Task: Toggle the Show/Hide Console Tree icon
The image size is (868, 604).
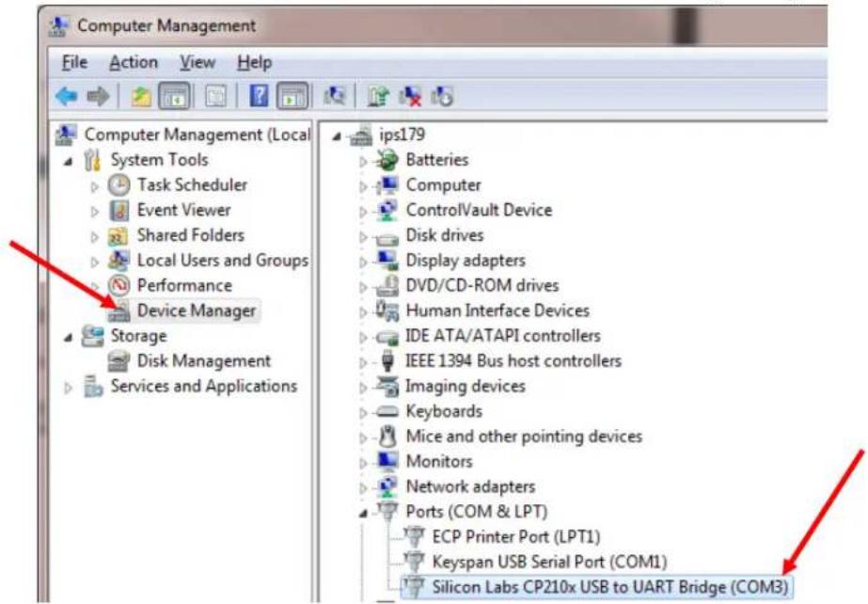Action: (x=174, y=96)
